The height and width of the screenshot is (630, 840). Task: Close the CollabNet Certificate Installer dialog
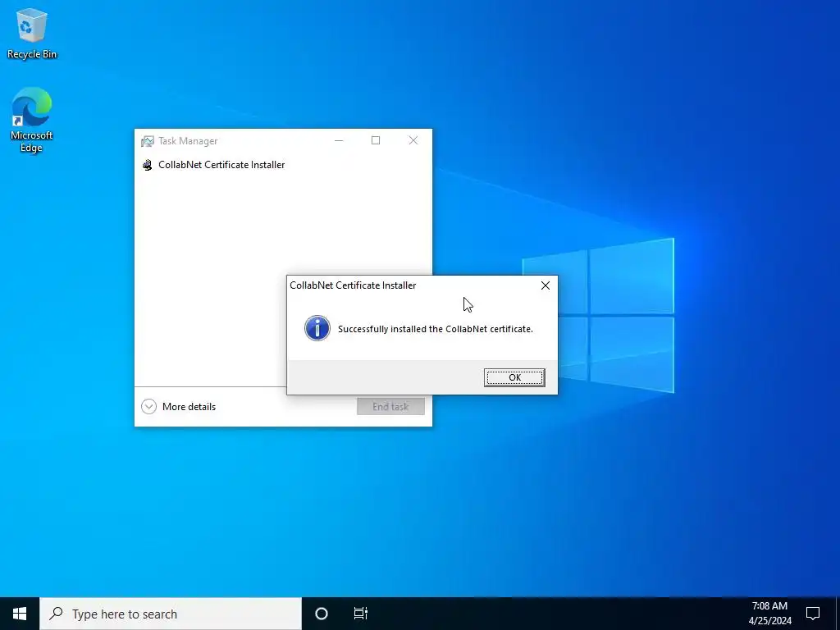pos(546,285)
